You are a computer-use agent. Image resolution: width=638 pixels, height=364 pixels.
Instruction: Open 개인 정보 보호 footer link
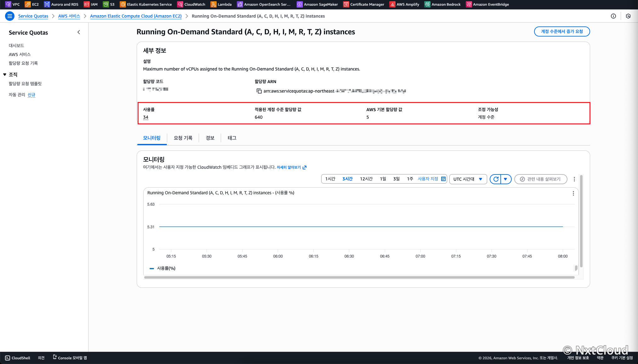(578, 358)
